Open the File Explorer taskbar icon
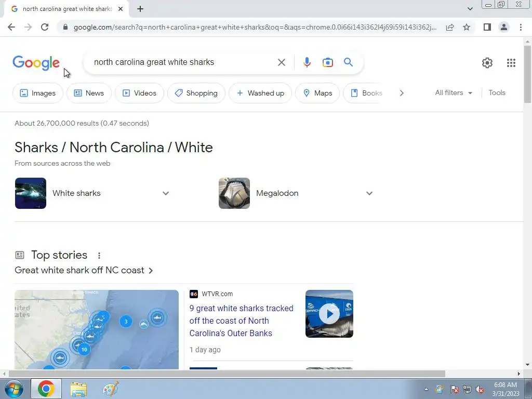The height and width of the screenshot is (399, 532). click(x=78, y=389)
